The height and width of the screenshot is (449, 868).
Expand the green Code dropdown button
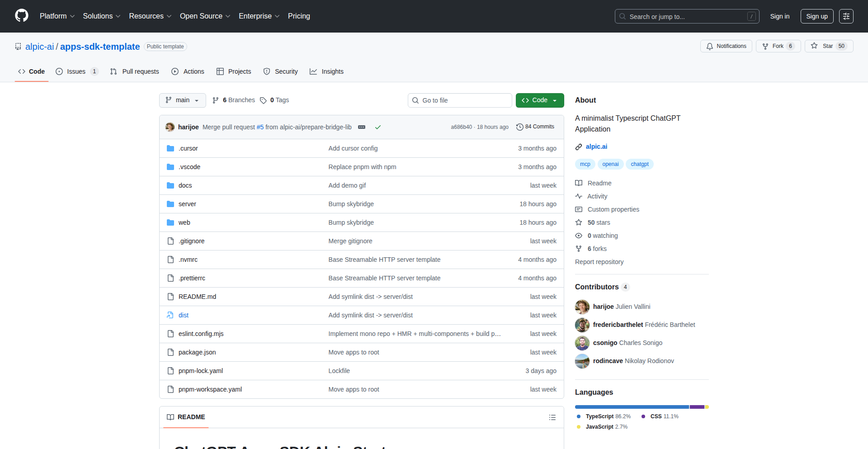click(x=540, y=100)
